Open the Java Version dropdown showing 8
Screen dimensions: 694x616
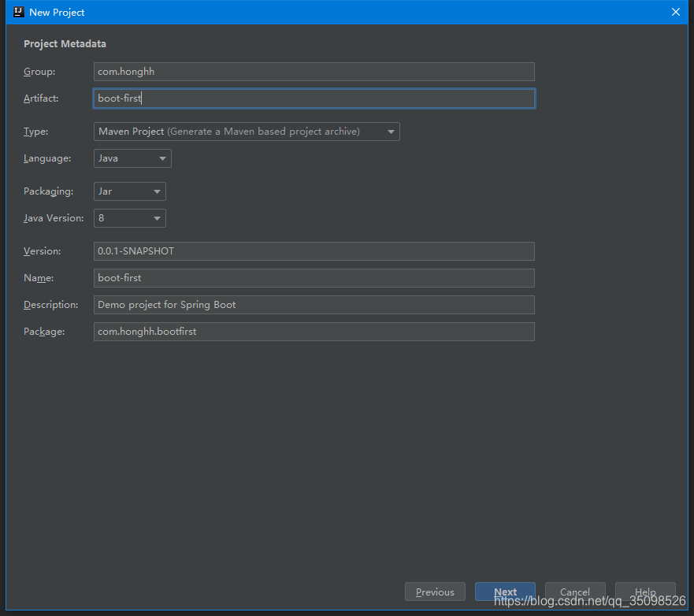tap(130, 218)
